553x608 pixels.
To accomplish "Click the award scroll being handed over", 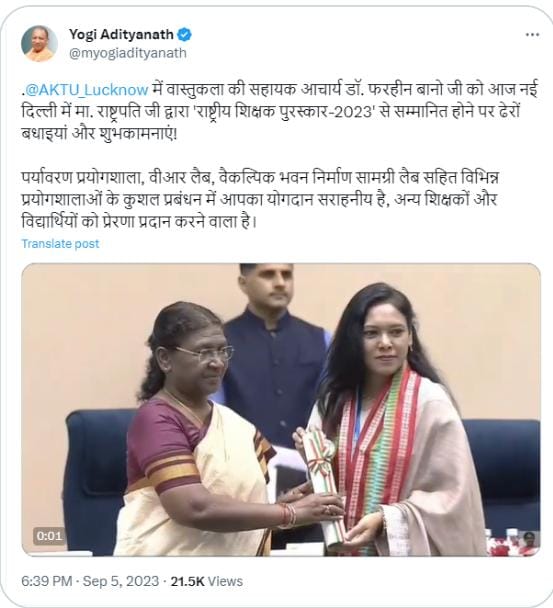I will click(x=323, y=485).
